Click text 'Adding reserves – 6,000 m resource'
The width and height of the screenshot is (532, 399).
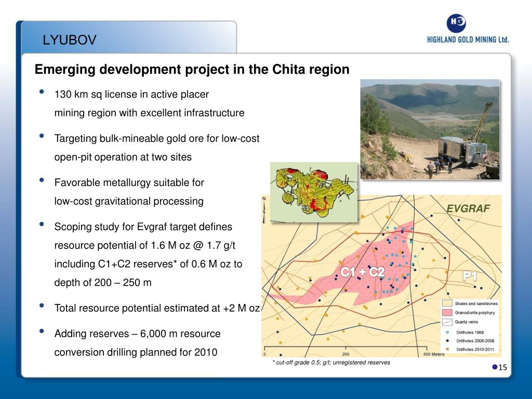pos(137,334)
